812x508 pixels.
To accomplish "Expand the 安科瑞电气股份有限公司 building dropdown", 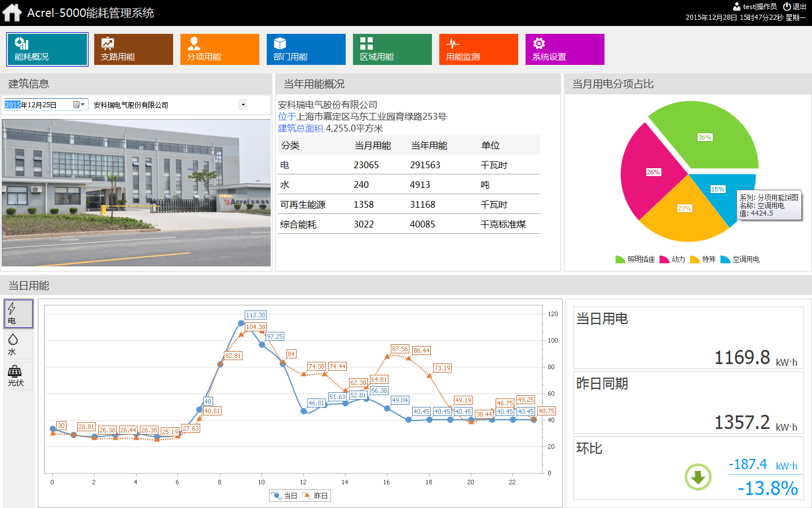I will coord(243,104).
